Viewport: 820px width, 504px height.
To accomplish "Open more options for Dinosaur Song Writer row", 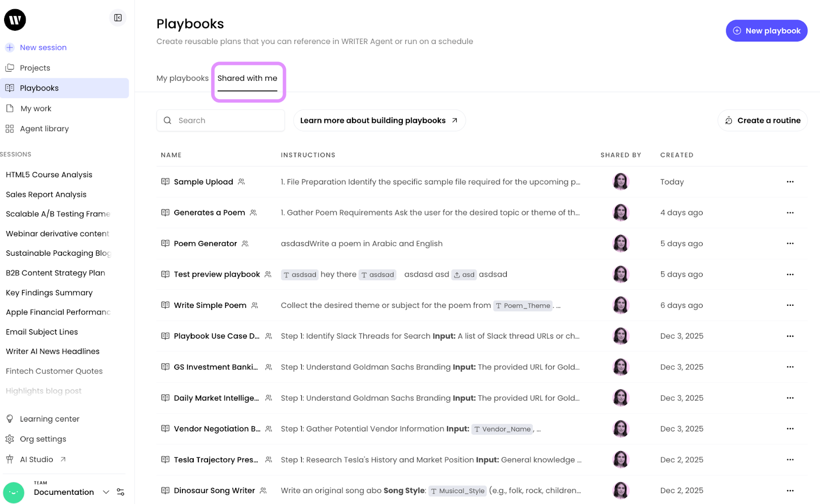I will tap(790, 491).
